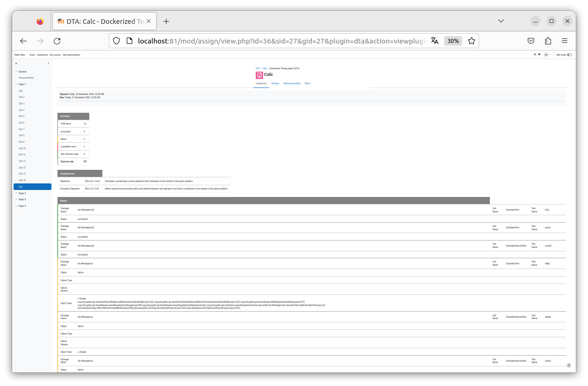Open the Firefox extensions puzzle icon
The width and height of the screenshot is (588, 386).
[548, 41]
